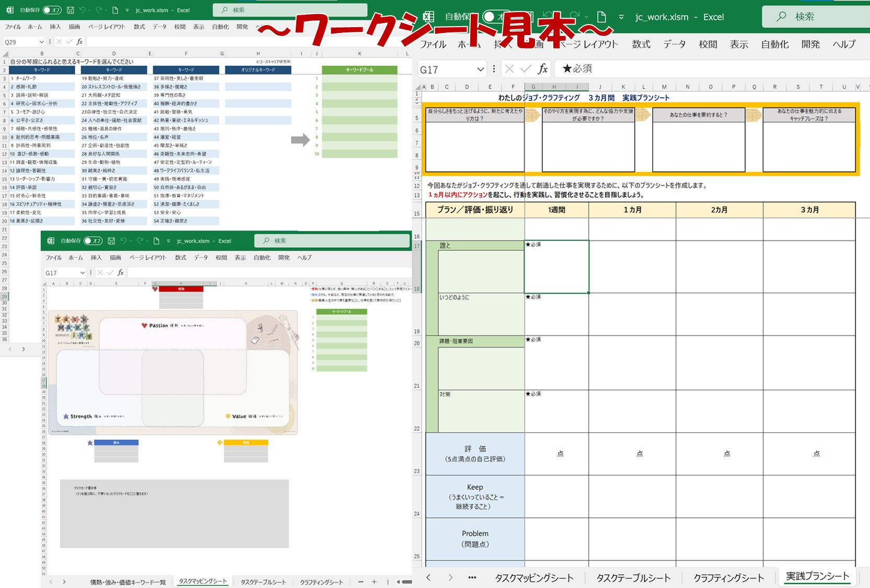Click the new file icon in the top-left Excel window
This screenshot has height=588, width=870.
(x=115, y=10)
